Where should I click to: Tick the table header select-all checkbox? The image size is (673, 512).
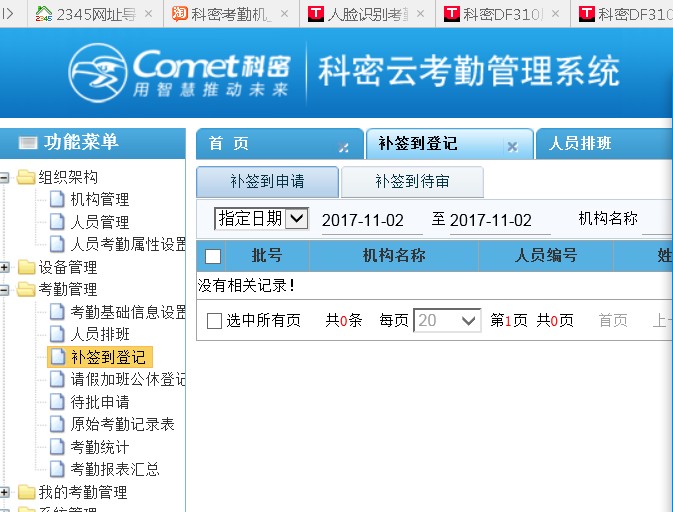tap(213, 256)
